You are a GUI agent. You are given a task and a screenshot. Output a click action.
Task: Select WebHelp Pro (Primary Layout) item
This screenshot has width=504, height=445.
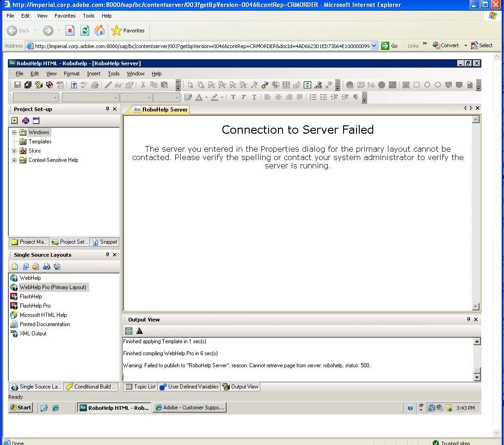[x=49, y=287]
